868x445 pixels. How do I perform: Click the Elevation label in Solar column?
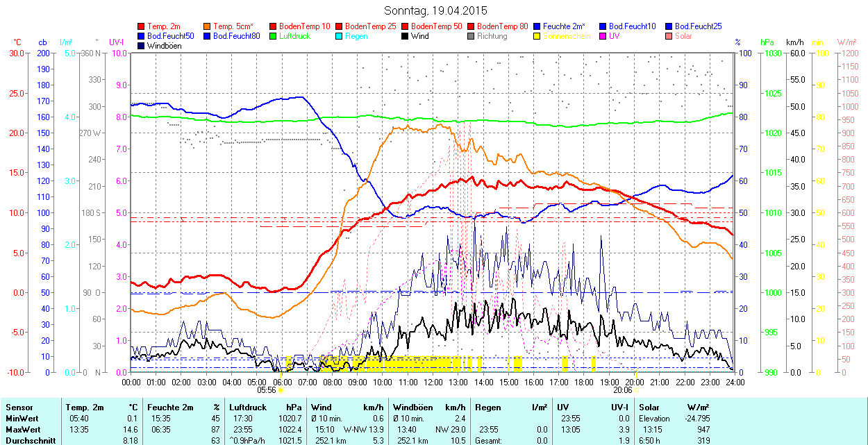pyautogui.click(x=654, y=419)
